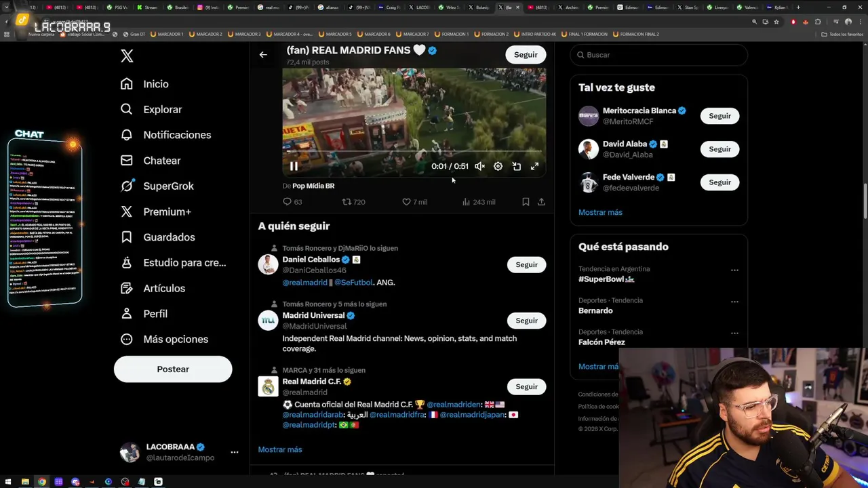Open the @realmadridjapan link
Screen dimensions: 868x488
click(x=473, y=415)
